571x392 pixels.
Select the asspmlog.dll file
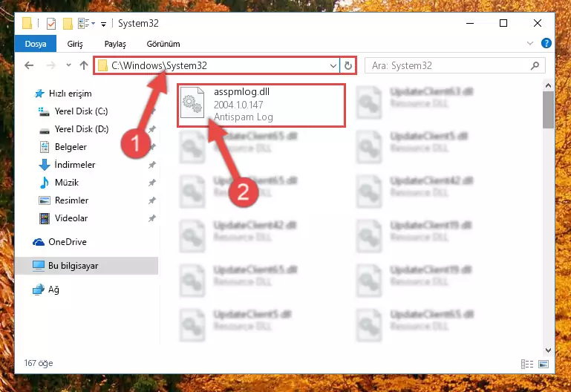click(261, 105)
